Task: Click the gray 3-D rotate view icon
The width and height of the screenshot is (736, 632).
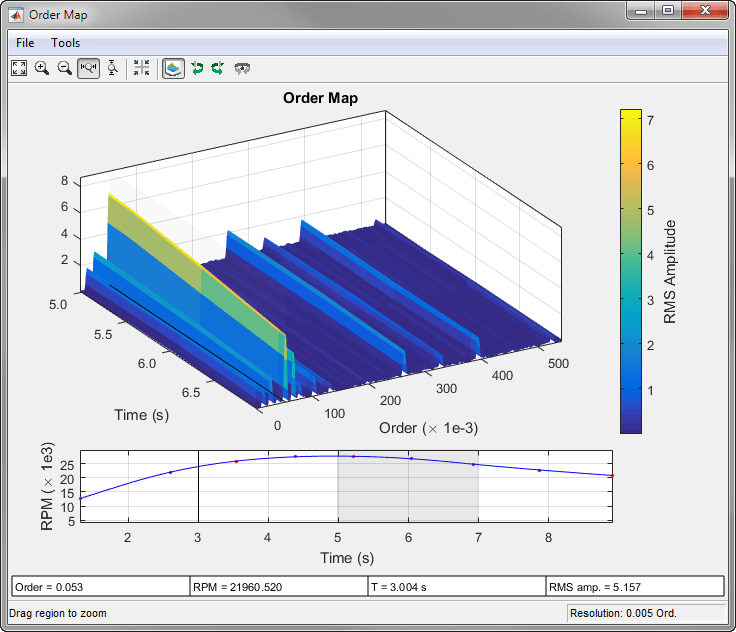Action: pos(242,69)
